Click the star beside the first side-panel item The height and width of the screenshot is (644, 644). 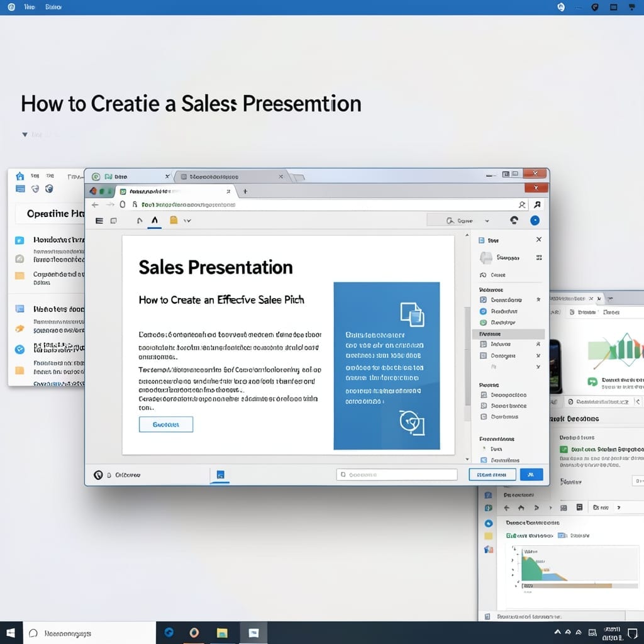click(x=538, y=299)
